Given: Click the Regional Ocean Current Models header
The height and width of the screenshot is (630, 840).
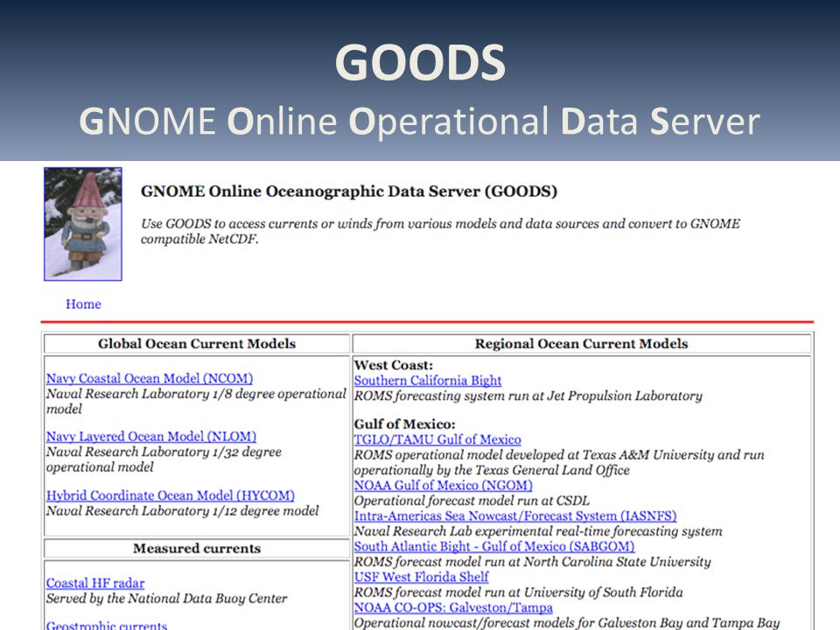Looking at the screenshot, I should [581, 343].
